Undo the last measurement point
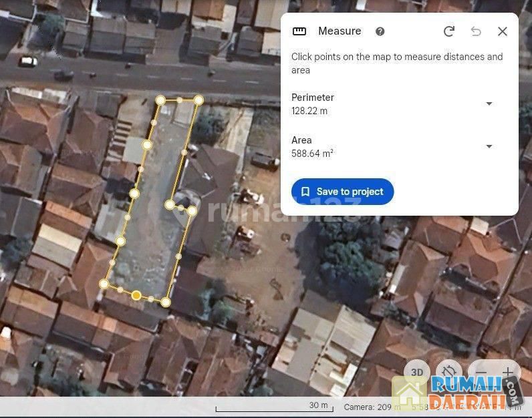 pyautogui.click(x=476, y=31)
